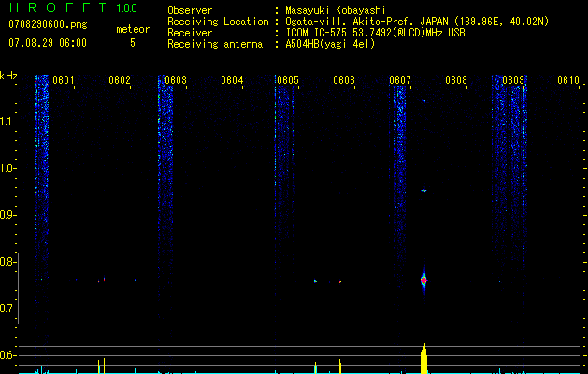Click the Receiving Location label

(218, 22)
